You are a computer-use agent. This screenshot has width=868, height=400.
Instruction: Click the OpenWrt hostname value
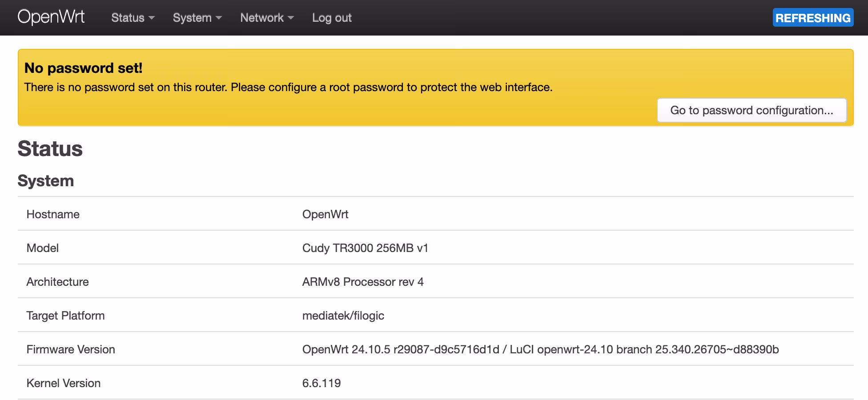coord(325,214)
